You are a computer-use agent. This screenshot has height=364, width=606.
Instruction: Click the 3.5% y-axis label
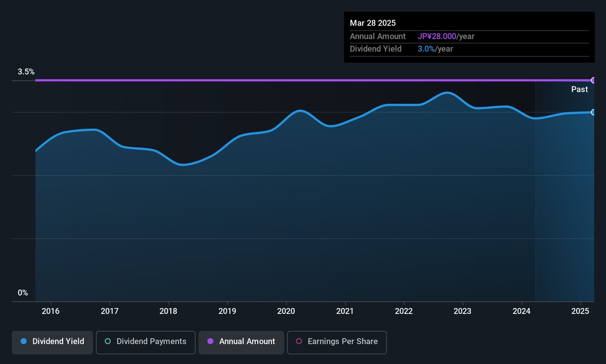click(26, 72)
